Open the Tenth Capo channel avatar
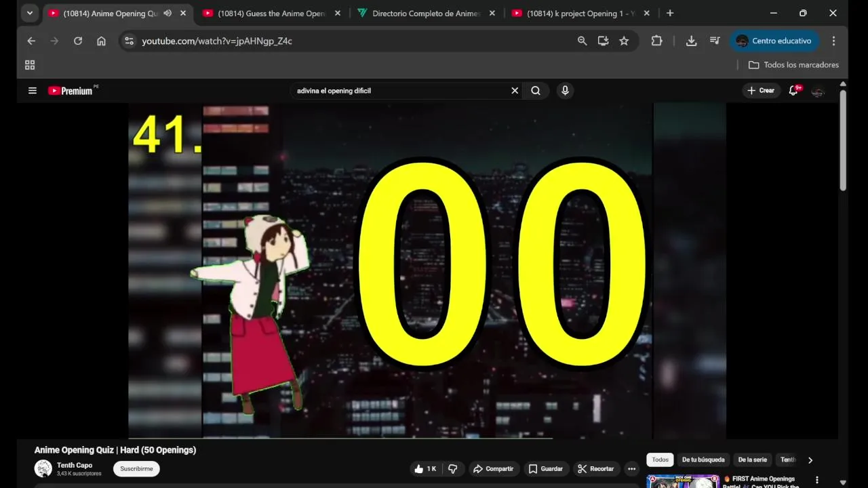 pyautogui.click(x=43, y=468)
